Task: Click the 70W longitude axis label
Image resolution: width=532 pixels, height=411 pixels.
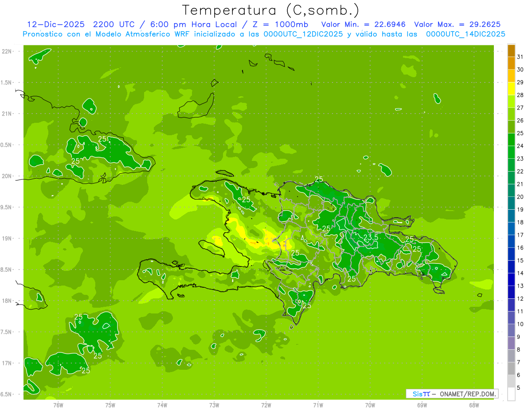Action: click(370, 405)
